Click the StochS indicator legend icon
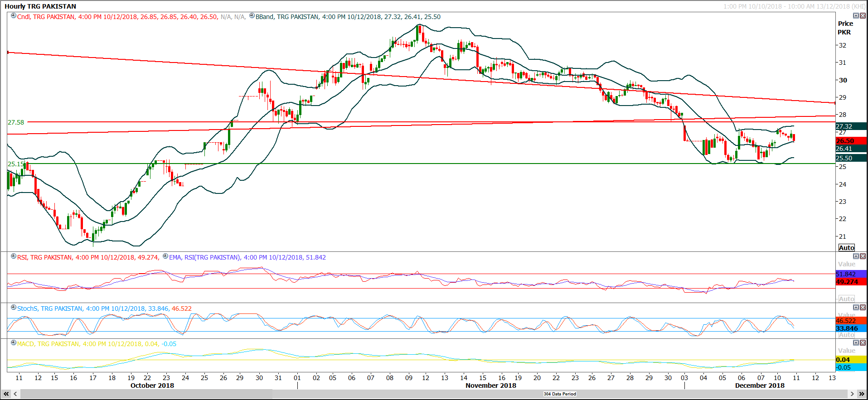The height and width of the screenshot is (400, 868). coord(14,308)
